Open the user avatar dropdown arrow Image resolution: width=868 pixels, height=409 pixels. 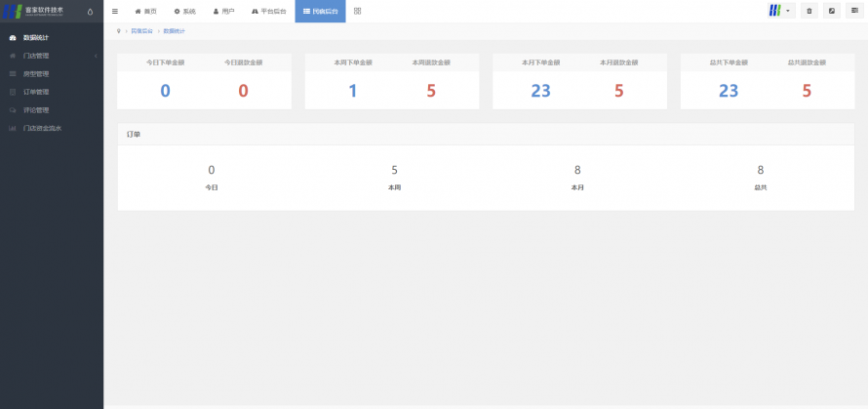[788, 11]
